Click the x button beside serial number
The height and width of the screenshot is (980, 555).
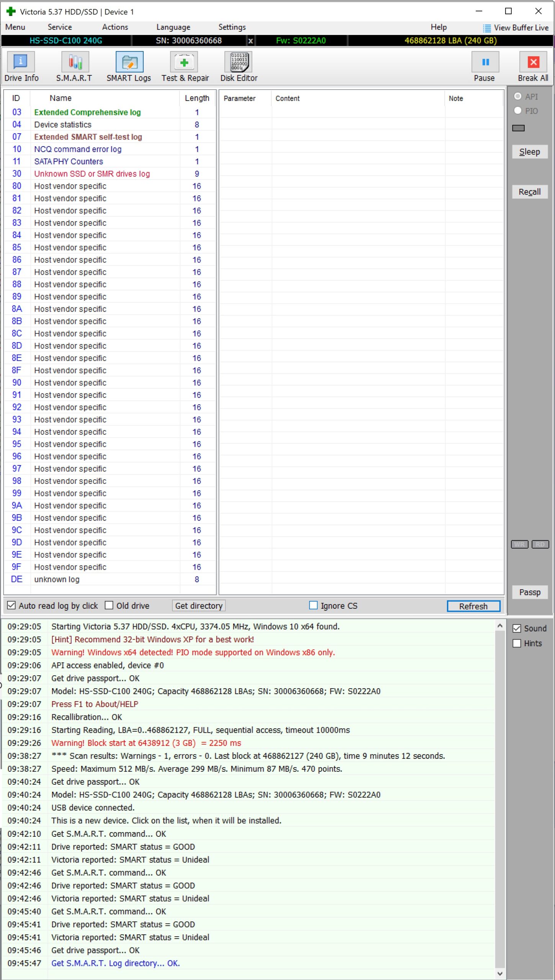(x=250, y=41)
